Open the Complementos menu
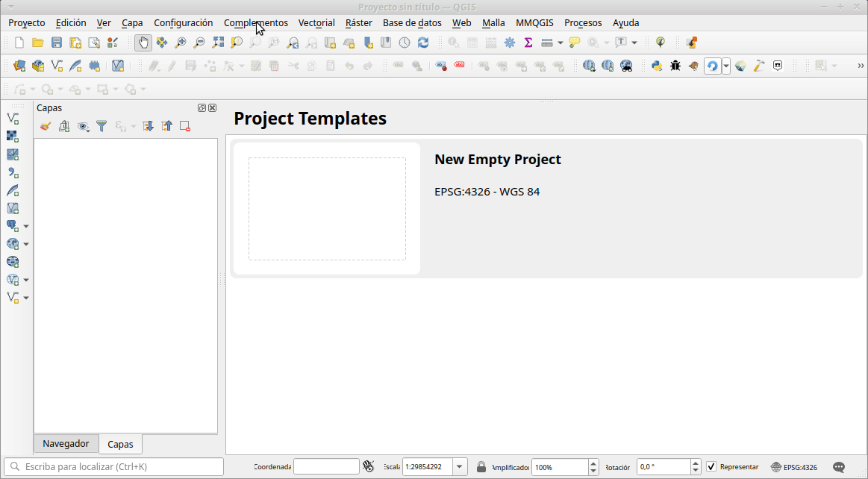This screenshot has height=479, width=868. 256,22
